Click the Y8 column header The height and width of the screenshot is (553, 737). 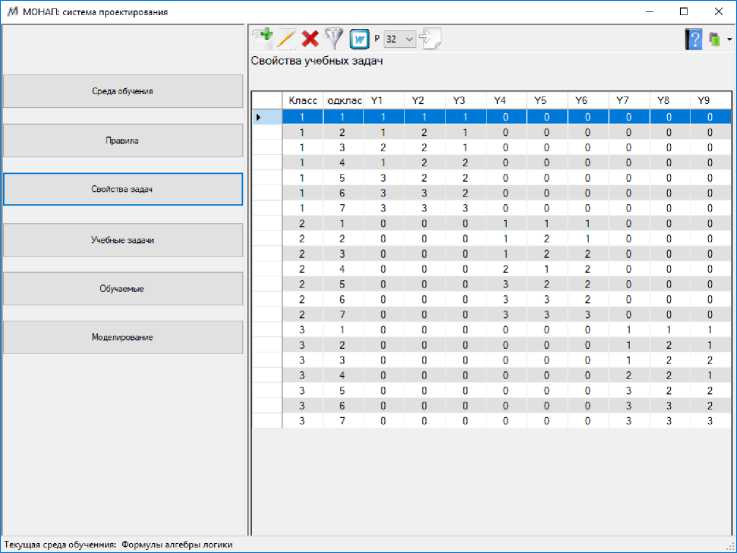669,101
